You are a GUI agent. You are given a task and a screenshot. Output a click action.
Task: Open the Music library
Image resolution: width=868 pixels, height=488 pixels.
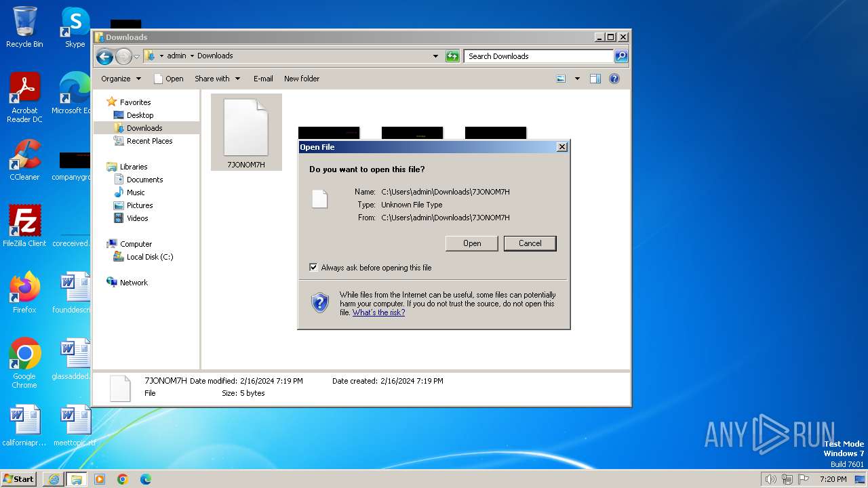pyautogui.click(x=136, y=192)
